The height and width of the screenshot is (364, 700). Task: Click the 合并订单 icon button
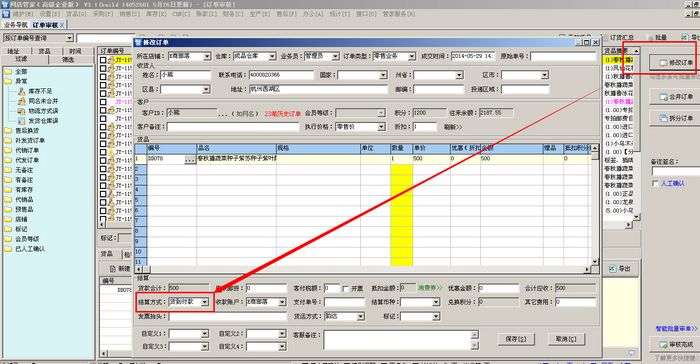(x=676, y=96)
